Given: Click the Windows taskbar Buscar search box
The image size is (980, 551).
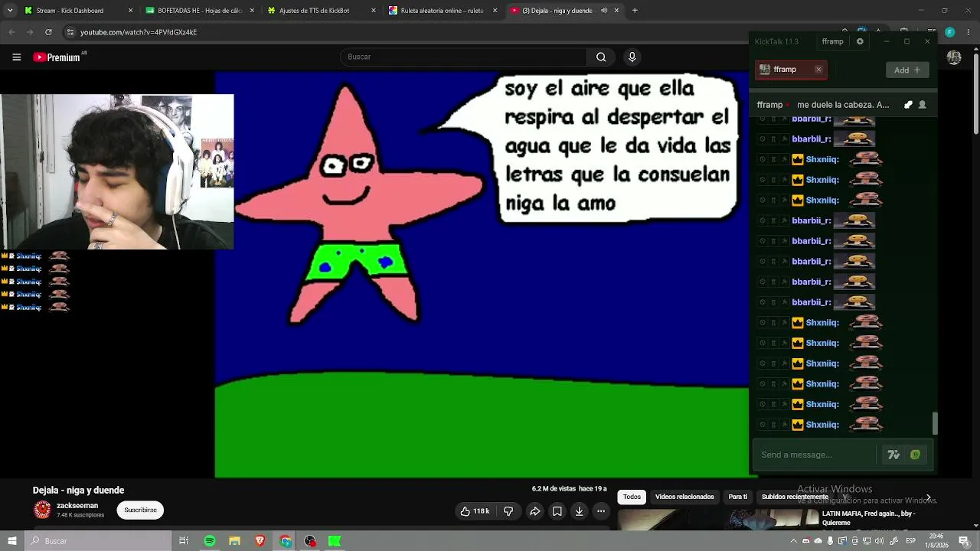Looking at the screenshot, I should 97,541.
